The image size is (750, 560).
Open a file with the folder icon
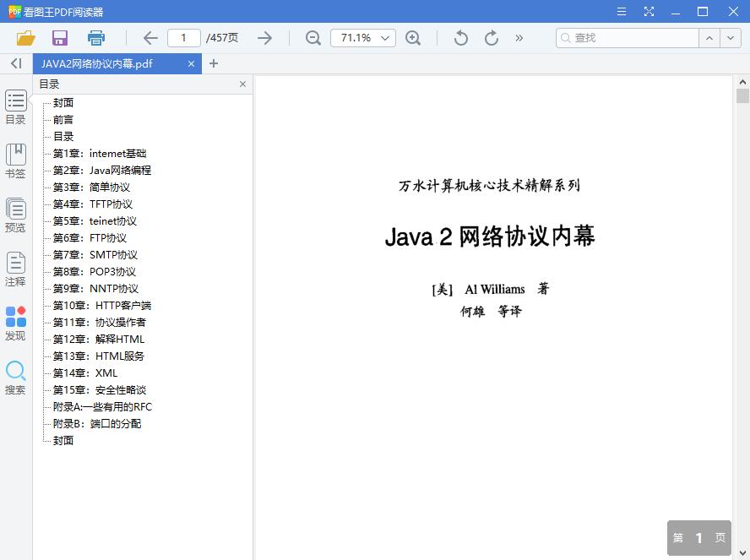(x=26, y=38)
